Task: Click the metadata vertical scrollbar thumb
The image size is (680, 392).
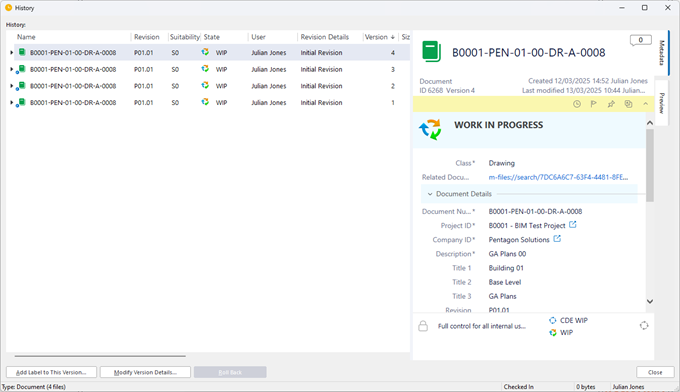Action: point(650,166)
